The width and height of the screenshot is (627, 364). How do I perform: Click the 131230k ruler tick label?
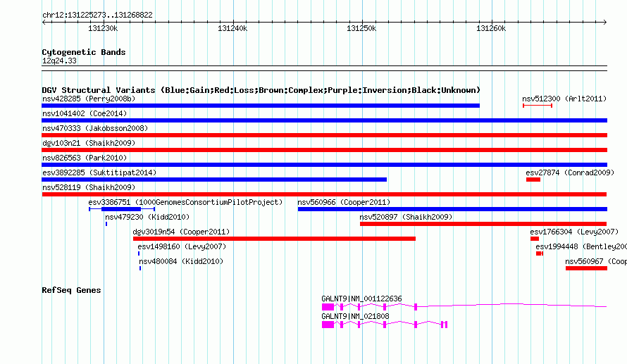coord(103,28)
